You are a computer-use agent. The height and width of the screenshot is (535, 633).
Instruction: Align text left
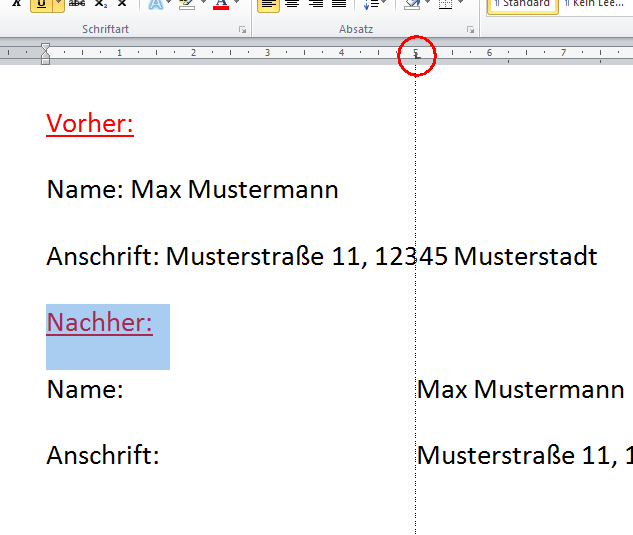pos(268,4)
